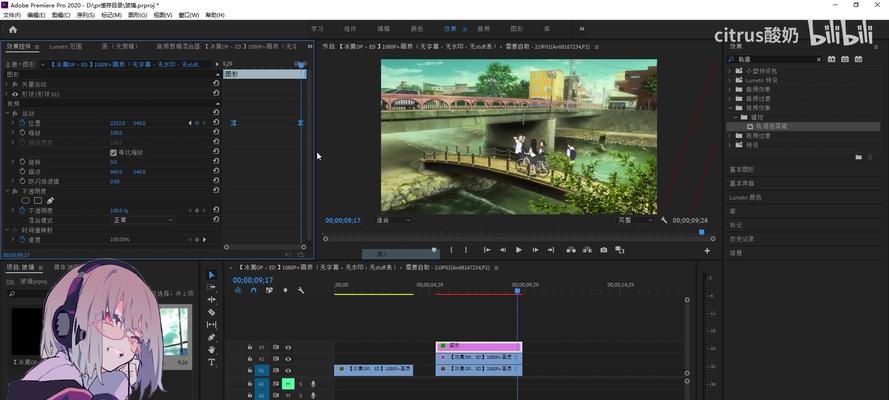This screenshot has width=889, height=400.
Task: Open playback resolution dropdown
Action: [635, 220]
